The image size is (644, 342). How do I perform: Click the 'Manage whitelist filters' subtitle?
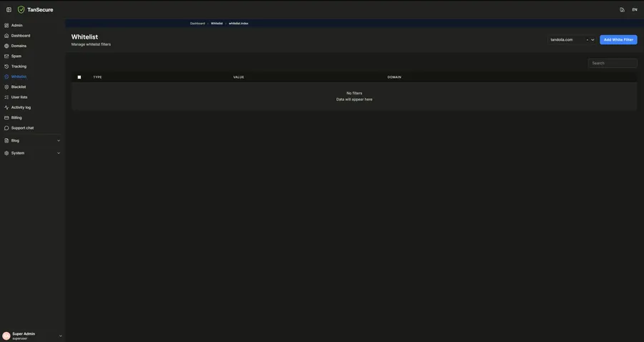tap(91, 44)
